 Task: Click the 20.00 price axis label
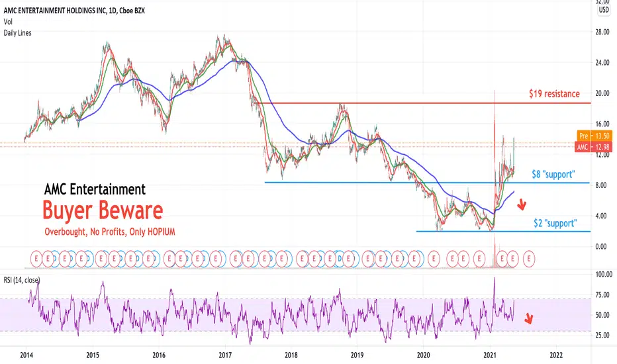[602, 93]
